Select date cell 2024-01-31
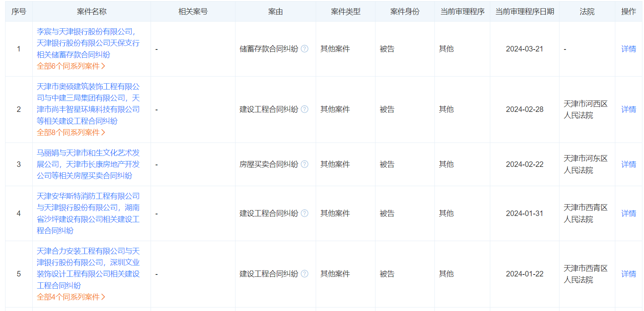Viewport: 644px width, 311px height. 524,213
